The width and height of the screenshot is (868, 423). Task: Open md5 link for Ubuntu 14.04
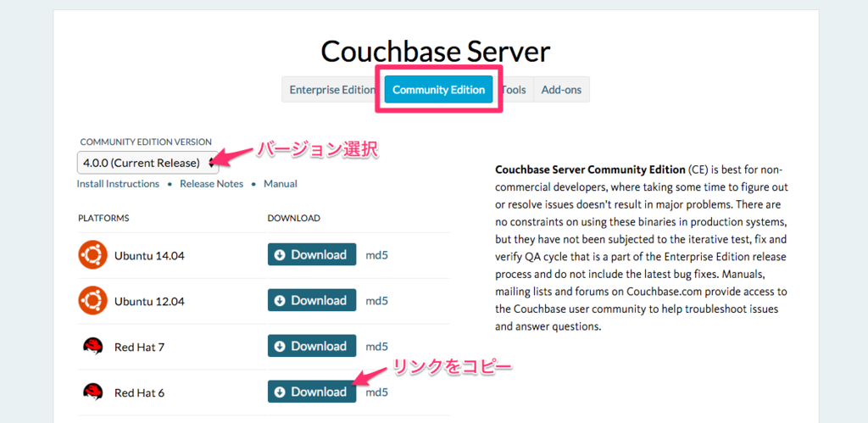click(377, 255)
